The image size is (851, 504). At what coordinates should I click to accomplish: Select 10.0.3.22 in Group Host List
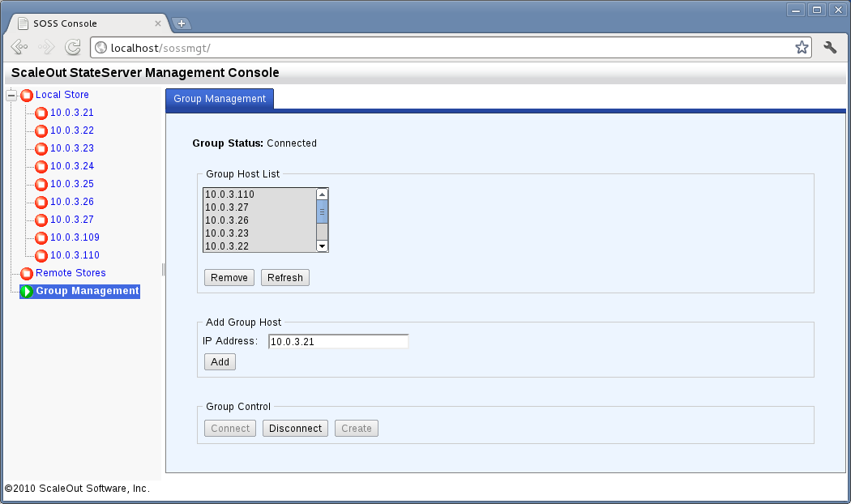[259, 246]
